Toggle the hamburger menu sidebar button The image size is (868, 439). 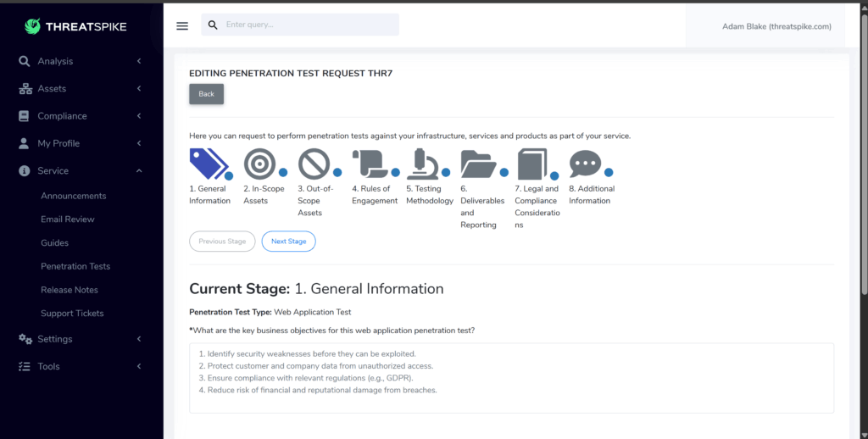click(182, 25)
